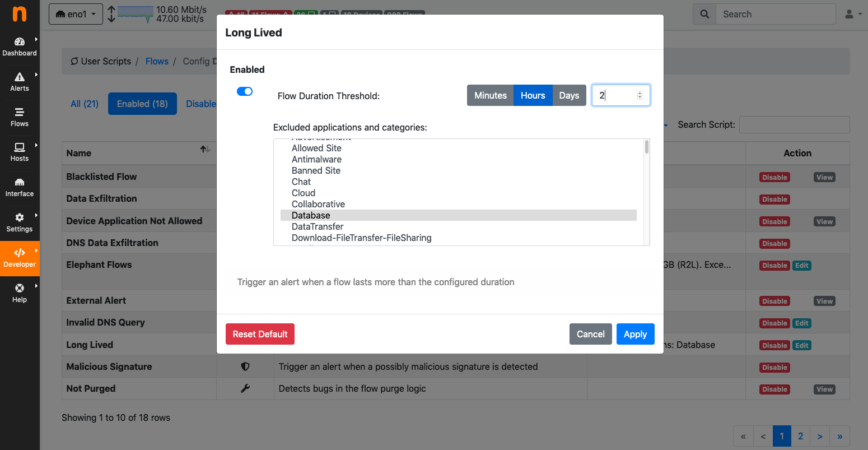
Task: Open the Hosts laptop icon
Action: [x=20, y=147]
